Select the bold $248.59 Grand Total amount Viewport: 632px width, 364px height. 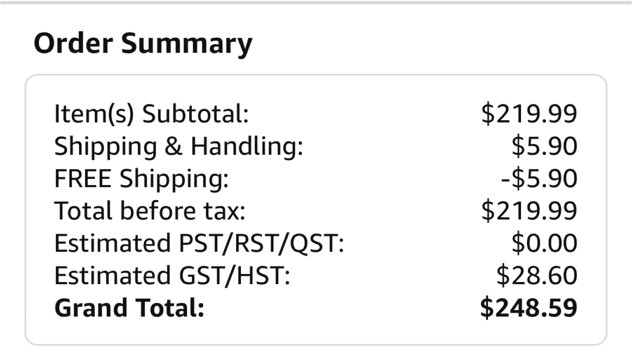(x=528, y=307)
